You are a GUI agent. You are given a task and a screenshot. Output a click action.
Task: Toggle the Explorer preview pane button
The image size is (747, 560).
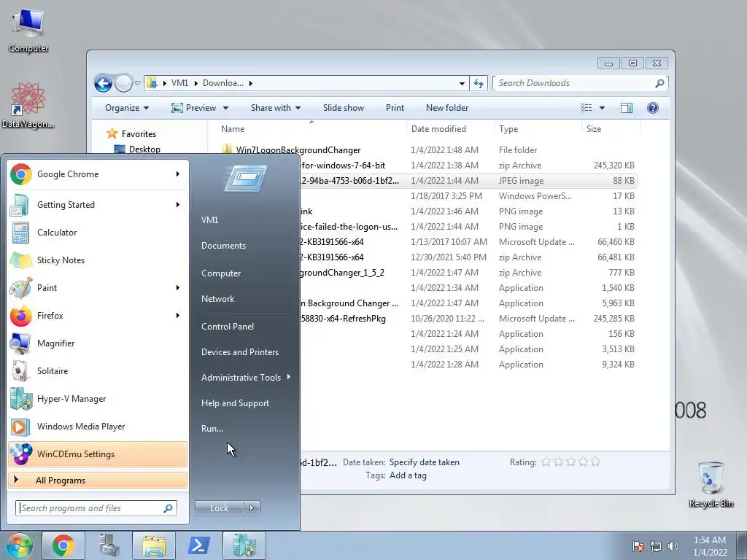pos(627,108)
